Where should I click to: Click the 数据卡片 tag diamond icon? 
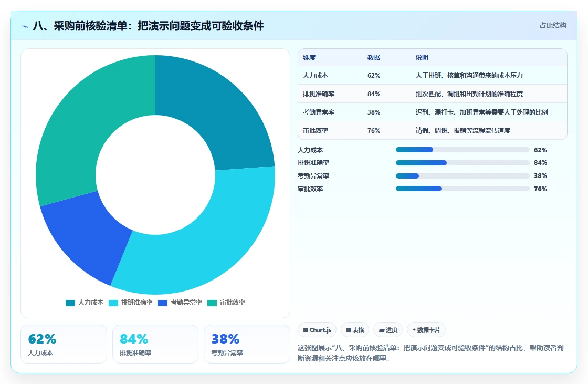tap(414, 330)
